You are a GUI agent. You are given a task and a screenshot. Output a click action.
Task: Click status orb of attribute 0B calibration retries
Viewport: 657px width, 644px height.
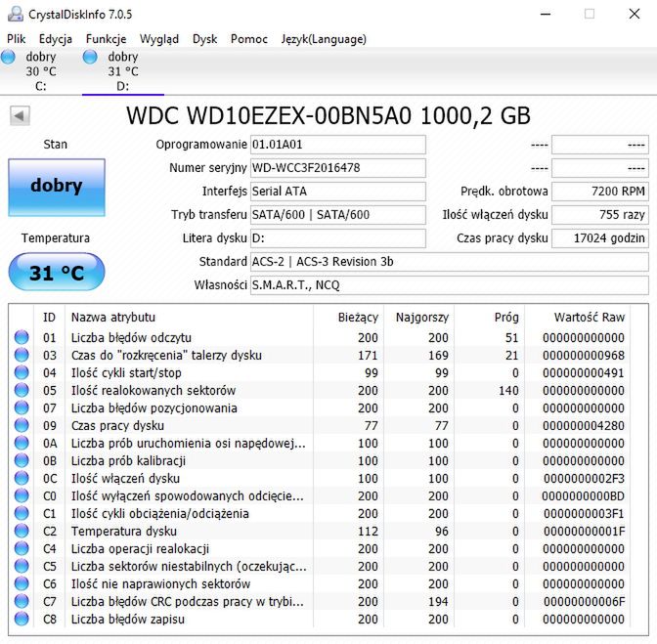point(22,460)
